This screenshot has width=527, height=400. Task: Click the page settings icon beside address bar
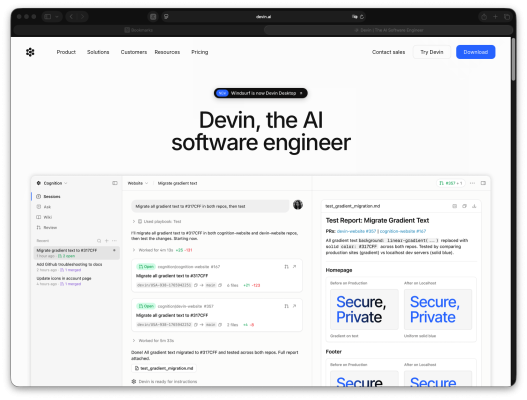(166, 16)
